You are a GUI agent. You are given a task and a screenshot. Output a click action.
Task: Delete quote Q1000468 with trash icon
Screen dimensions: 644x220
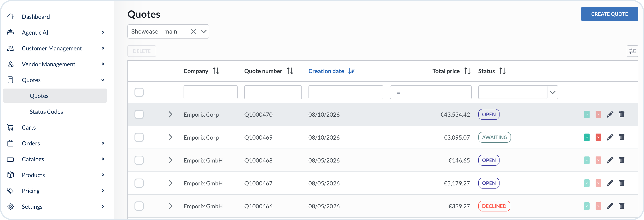(x=622, y=160)
